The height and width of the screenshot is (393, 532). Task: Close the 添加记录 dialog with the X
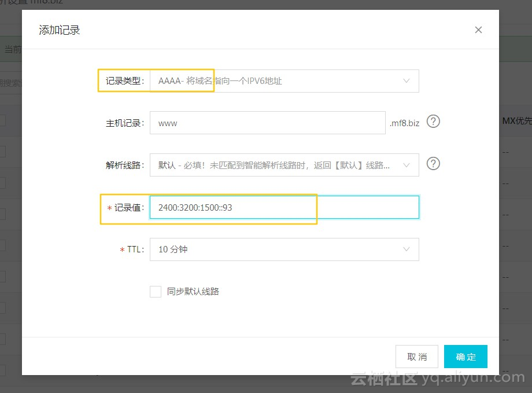pos(478,30)
